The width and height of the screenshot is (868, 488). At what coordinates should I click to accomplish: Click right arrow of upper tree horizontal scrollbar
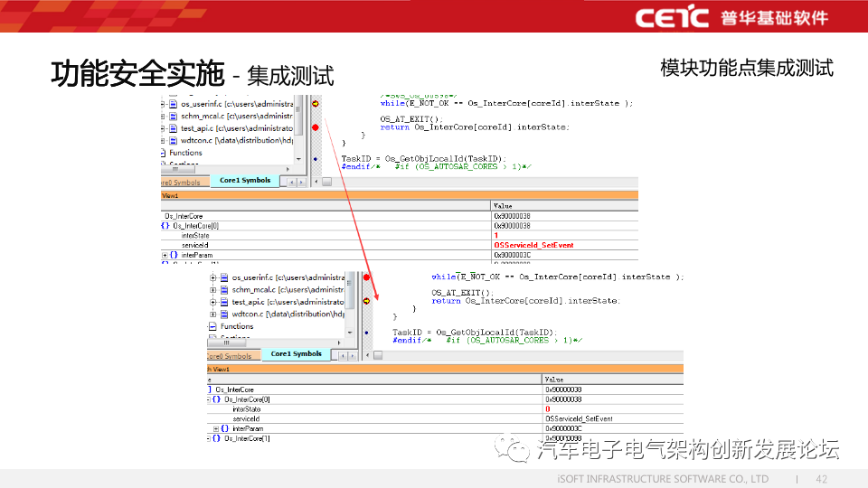(288, 169)
